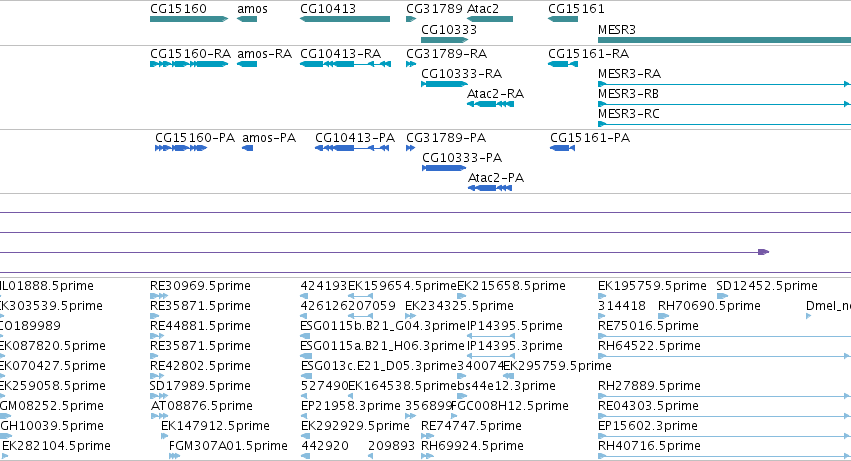The image size is (851, 461).
Task: Select the CG15161 gene label
Action: [x=576, y=9]
